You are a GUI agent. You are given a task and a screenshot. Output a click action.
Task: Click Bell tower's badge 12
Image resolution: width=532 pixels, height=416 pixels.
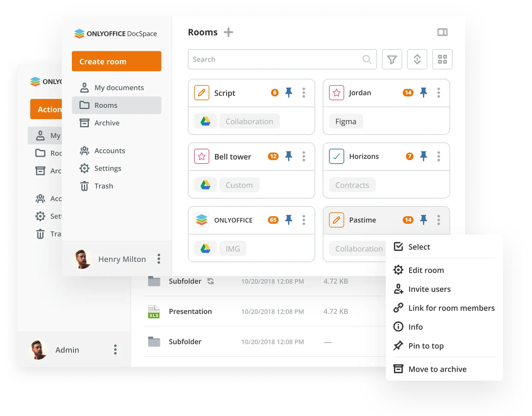[x=273, y=156]
